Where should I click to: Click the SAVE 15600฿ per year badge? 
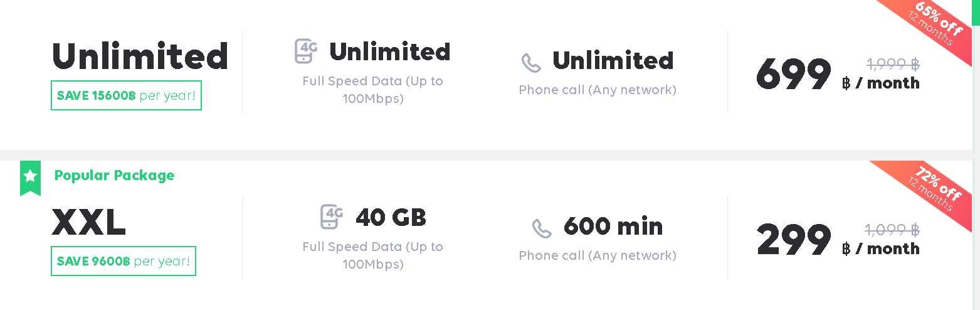[x=126, y=95]
